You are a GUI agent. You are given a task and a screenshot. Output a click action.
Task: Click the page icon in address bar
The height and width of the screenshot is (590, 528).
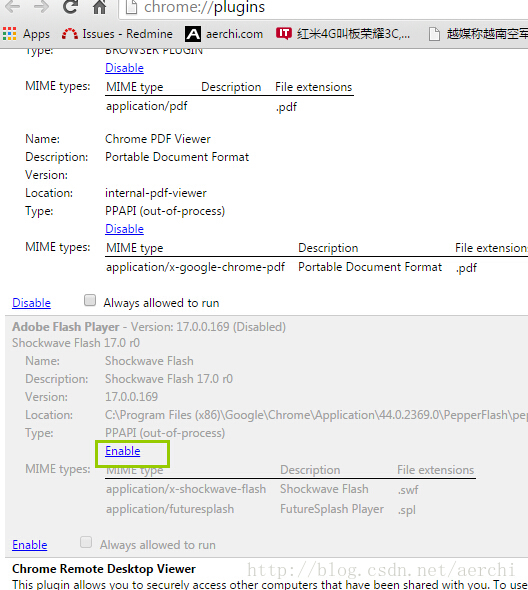pyautogui.click(x=131, y=7)
